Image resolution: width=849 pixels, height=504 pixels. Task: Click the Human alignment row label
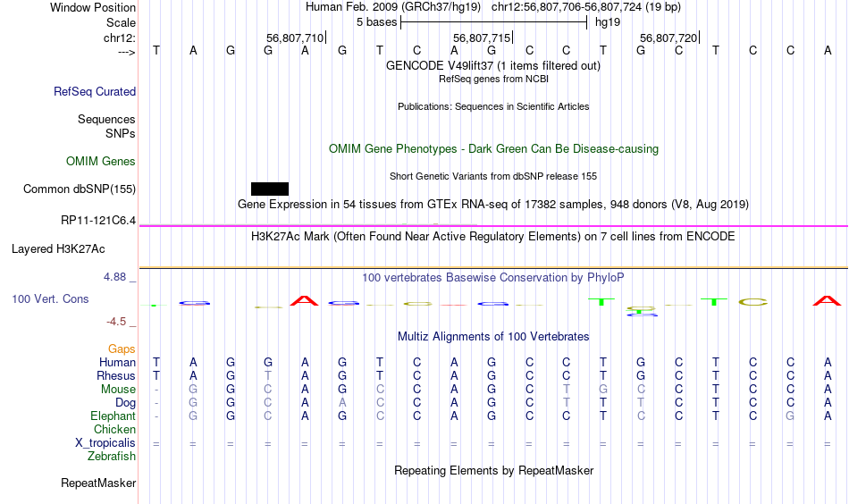[x=117, y=362]
